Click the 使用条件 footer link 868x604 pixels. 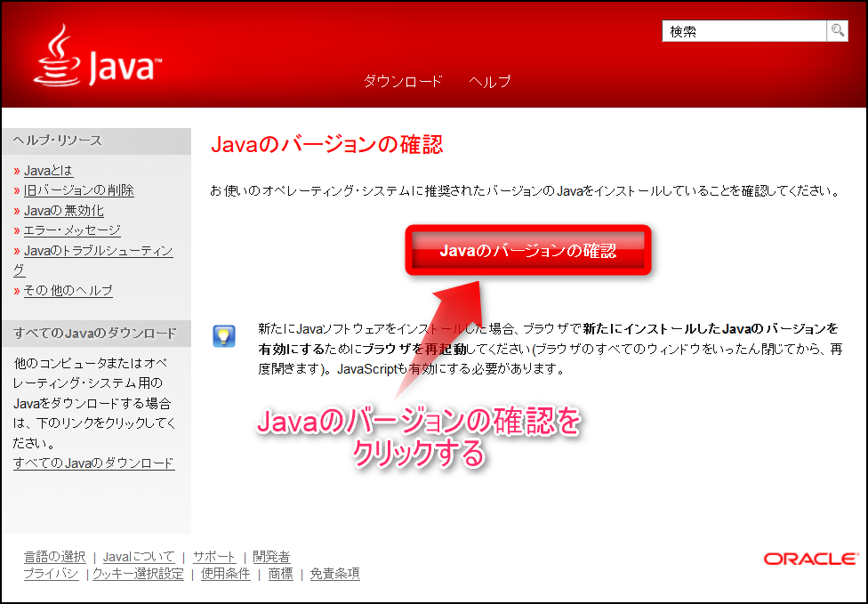point(225,575)
